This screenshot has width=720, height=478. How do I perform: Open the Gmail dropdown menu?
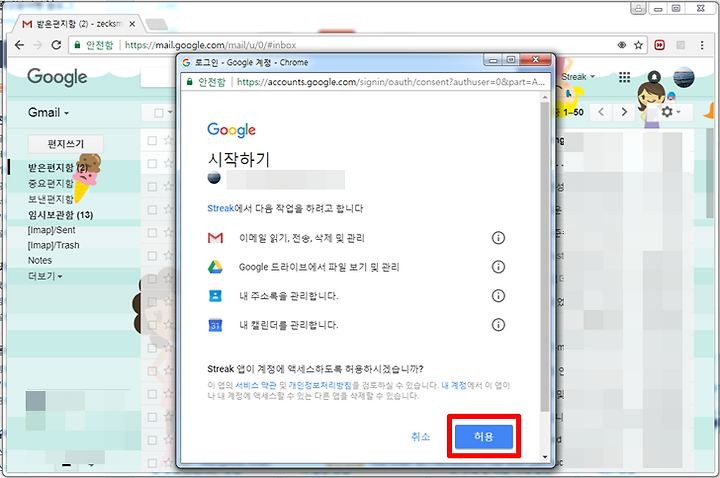pos(48,112)
